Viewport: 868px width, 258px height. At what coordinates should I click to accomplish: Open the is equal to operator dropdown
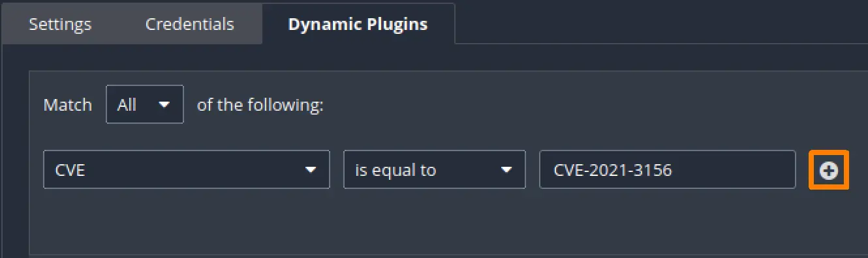[435, 170]
